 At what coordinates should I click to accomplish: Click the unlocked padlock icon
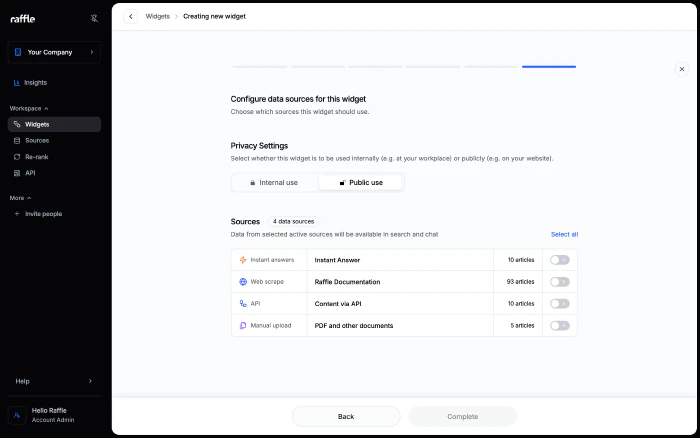(342, 183)
